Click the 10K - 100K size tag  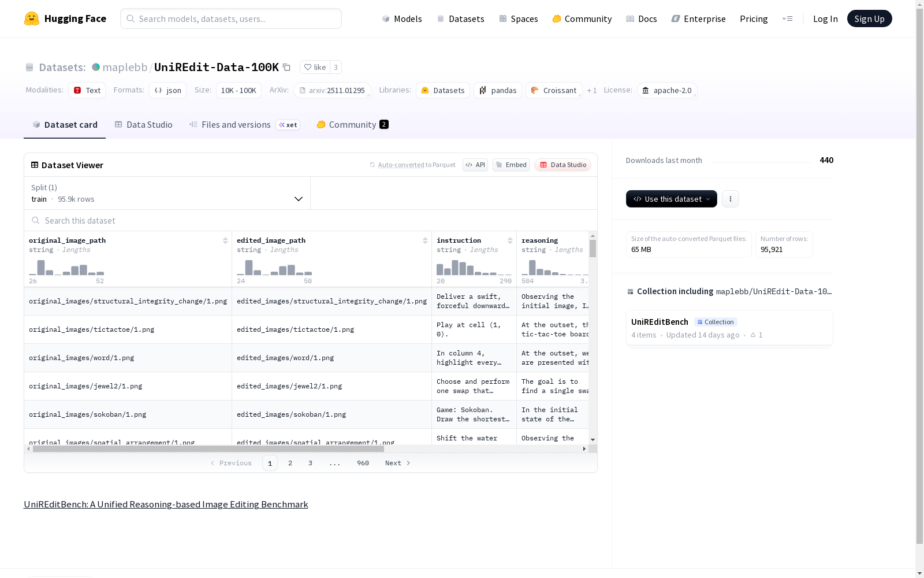coord(239,90)
